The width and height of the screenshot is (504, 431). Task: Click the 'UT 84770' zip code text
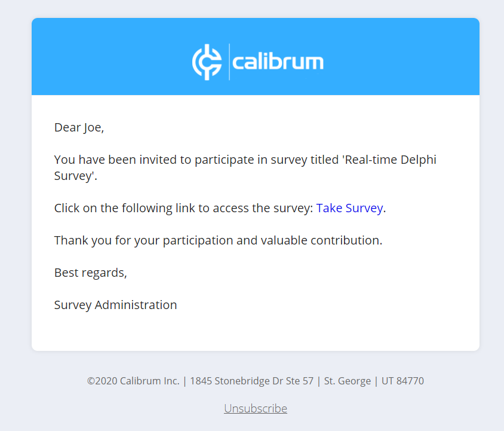coord(402,381)
